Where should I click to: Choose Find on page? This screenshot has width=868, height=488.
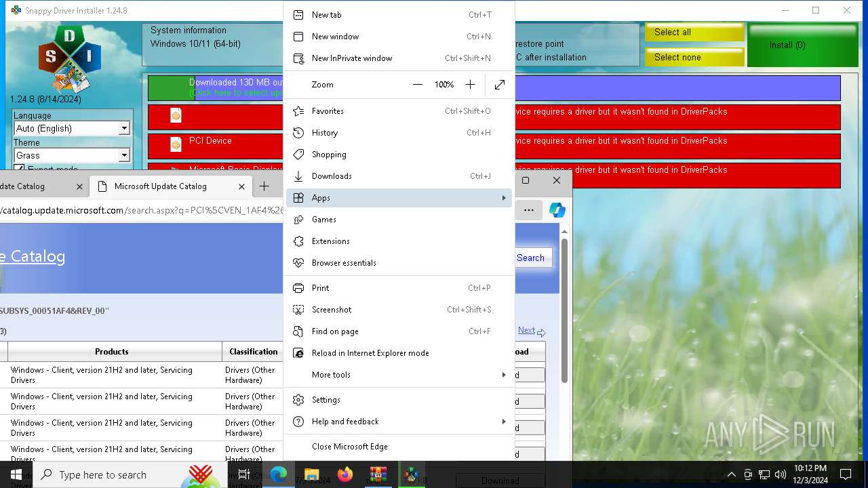click(399, 331)
